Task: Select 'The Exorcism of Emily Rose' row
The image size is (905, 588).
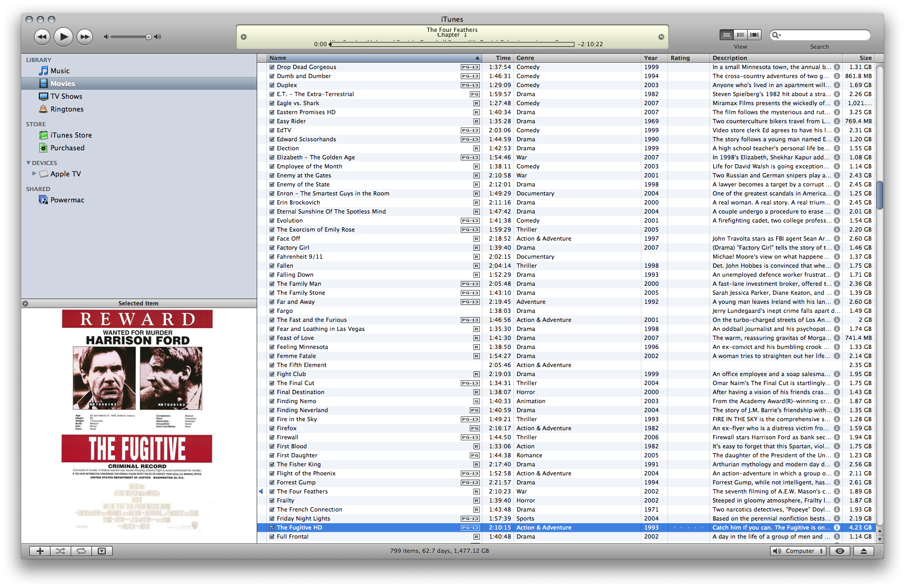Action: pos(567,229)
